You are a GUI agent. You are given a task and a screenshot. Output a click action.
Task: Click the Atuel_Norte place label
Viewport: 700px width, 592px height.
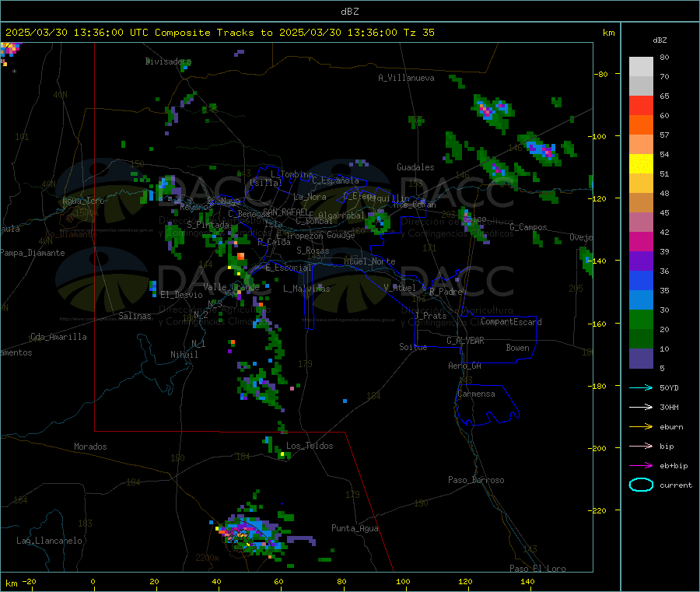(369, 261)
